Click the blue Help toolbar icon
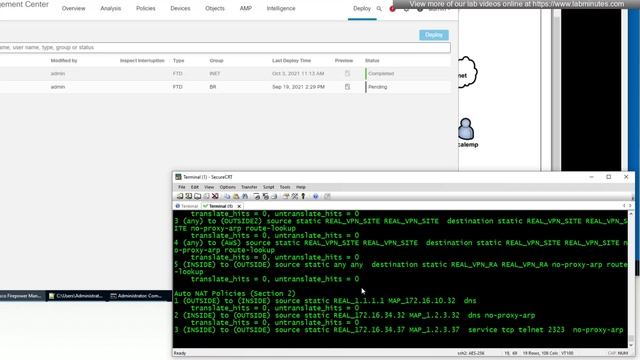The image size is (640, 360). 316,196
